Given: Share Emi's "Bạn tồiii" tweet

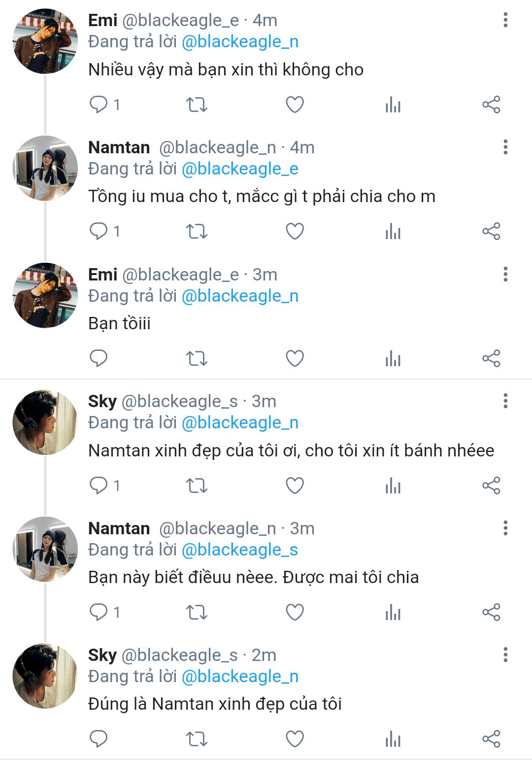Looking at the screenshot, I should 491,358.
